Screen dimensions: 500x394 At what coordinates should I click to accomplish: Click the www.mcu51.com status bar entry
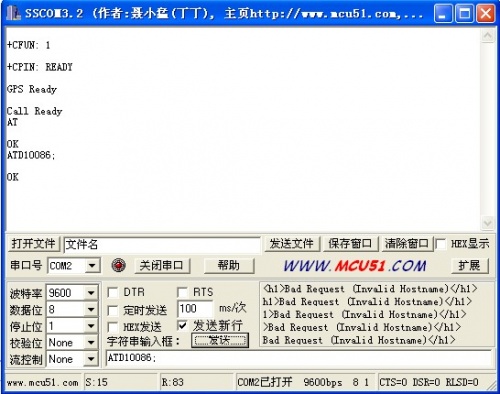pos(43,382)
